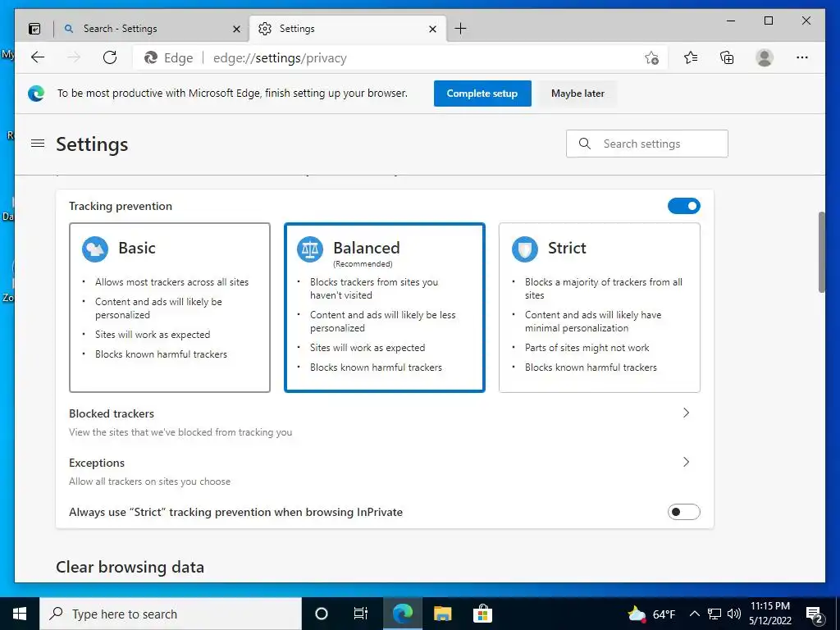The image size is (840, 630).
Task: Open the Settings and more ellipsis menu
Action: [802, 57]
